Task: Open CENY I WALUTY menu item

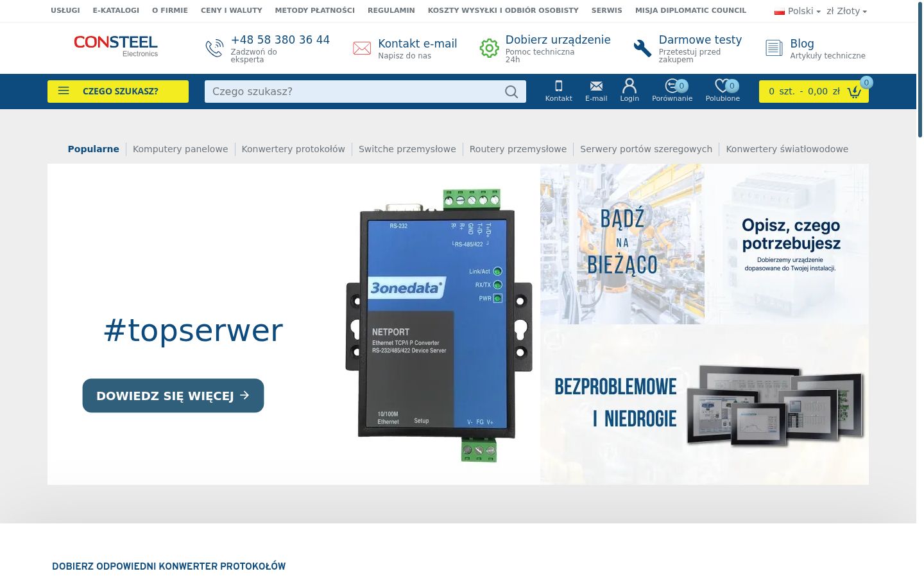Action: (x=232, y=10)
